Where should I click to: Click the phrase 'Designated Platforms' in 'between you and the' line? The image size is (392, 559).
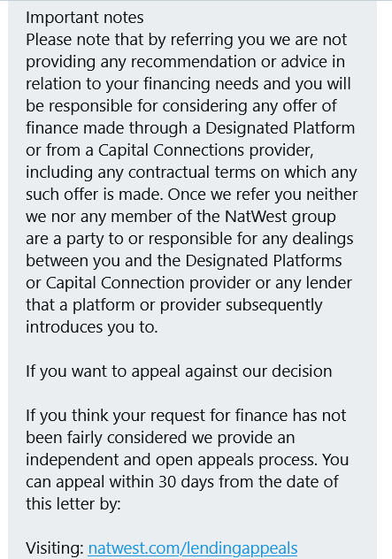pos(263,261)
